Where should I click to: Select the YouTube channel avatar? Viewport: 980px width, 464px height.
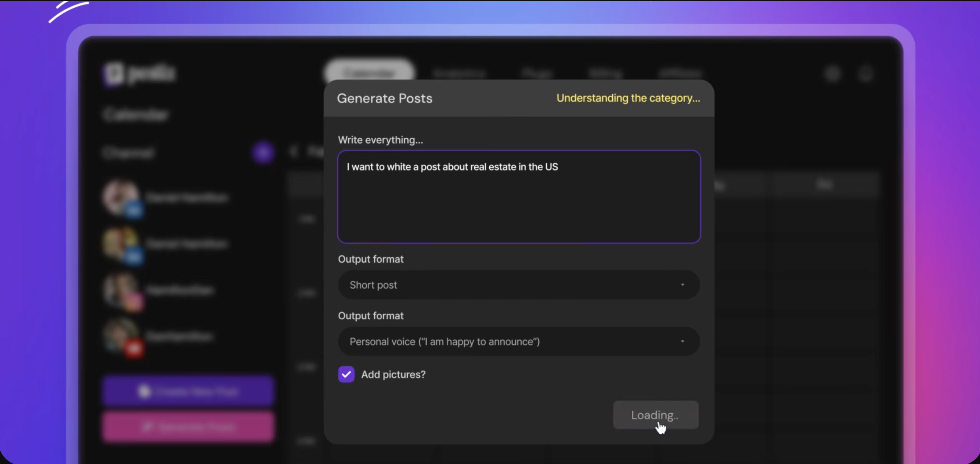pyautogui.click(x=121, y=336)
